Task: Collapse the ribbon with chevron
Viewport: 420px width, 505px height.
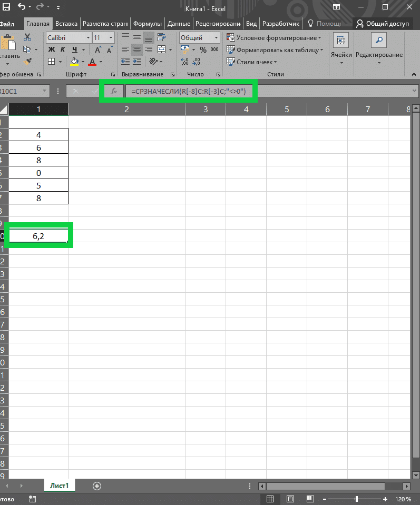Action: point(414,74)
